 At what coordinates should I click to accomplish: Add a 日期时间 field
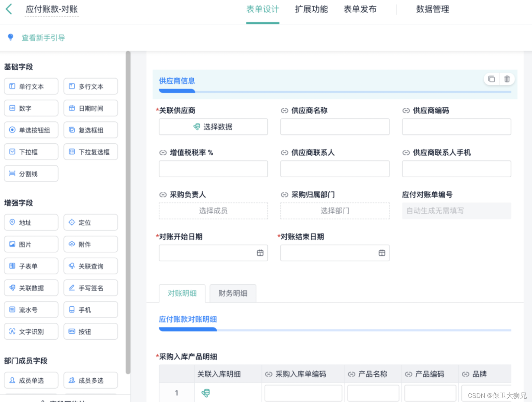coord(91,108)
